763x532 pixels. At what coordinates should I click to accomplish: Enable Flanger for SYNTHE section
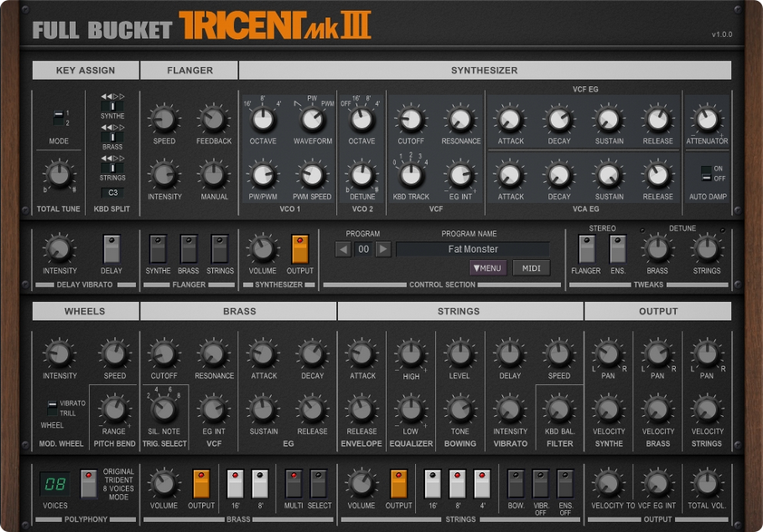click(159, 248)
